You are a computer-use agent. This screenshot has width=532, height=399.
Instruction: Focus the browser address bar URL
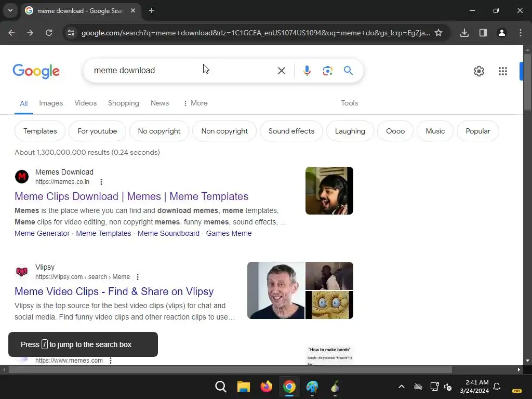256,33
